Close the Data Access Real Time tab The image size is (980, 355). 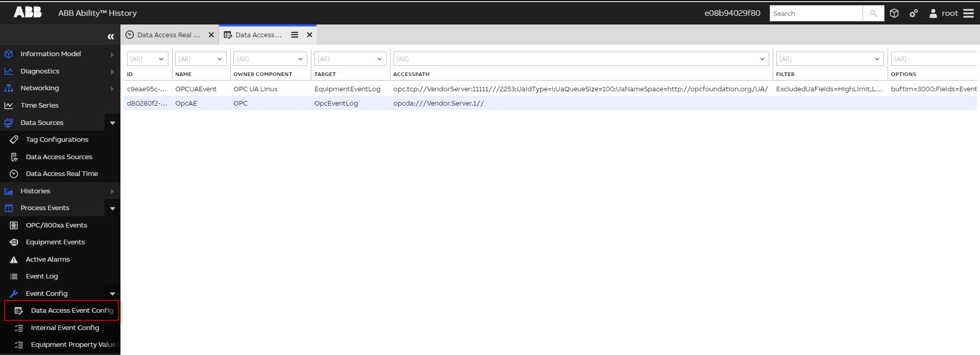211,35
